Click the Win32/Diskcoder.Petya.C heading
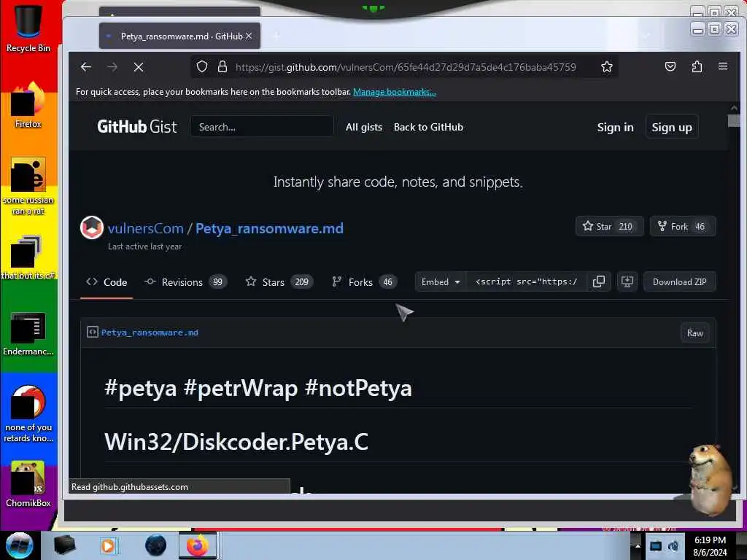The width and height of the screenshot is (747, 560). pos(236,442)
